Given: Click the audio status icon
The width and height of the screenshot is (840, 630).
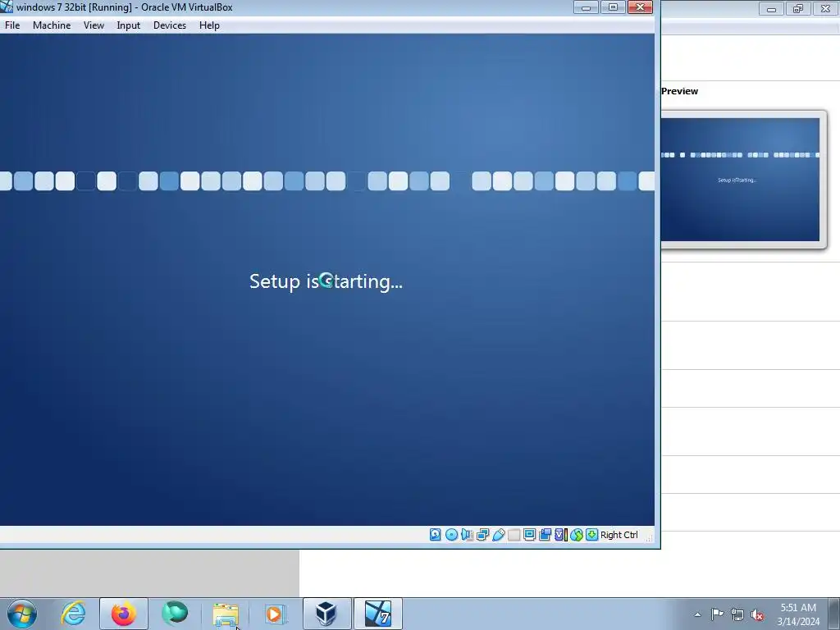Looking at the screenshot, I should (467, 535).
